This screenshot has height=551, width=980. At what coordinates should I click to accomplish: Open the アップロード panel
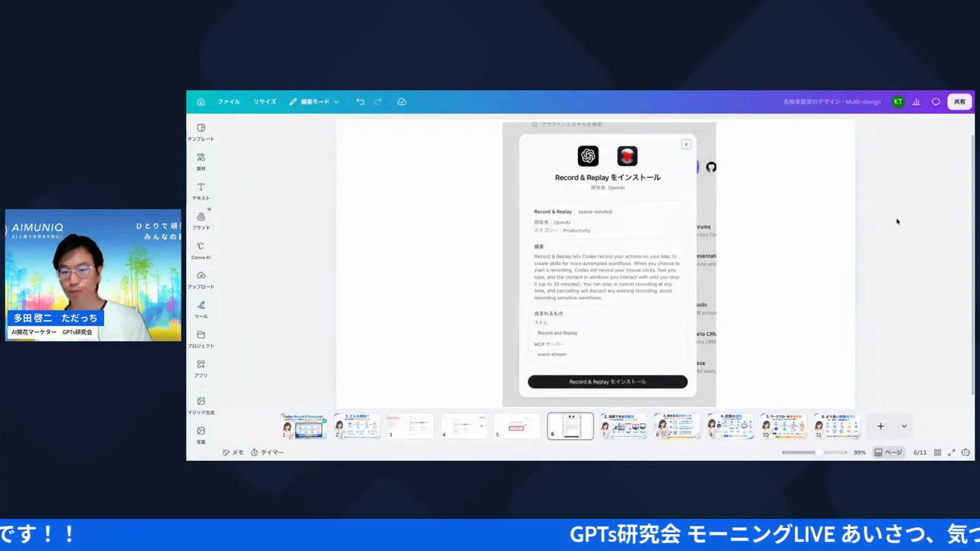(x=201, y=280)
